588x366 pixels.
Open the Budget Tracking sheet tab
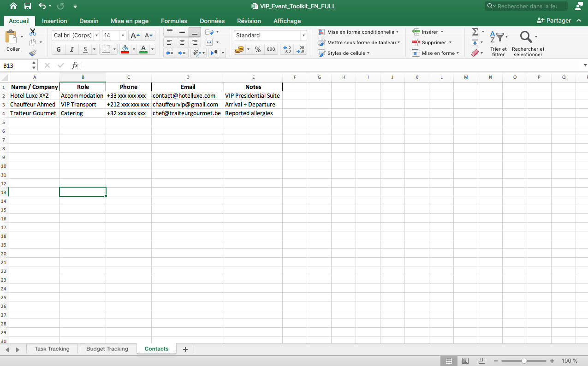point(107,349)
